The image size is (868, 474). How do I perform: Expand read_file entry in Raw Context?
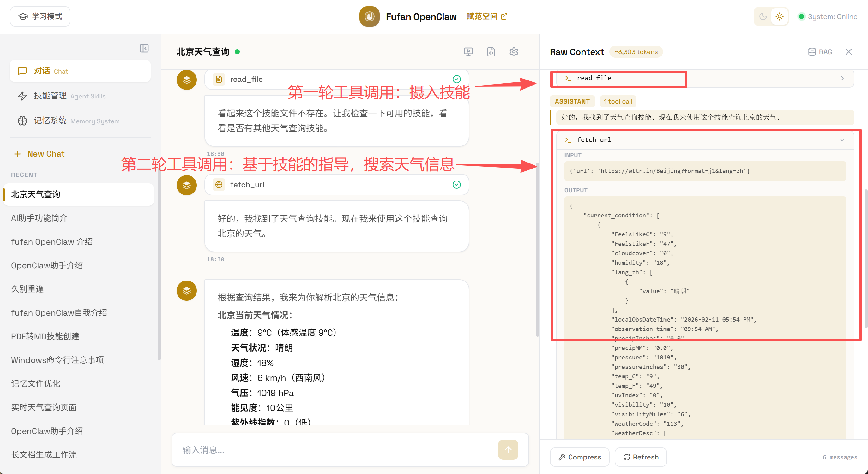[x=705, y=79]
